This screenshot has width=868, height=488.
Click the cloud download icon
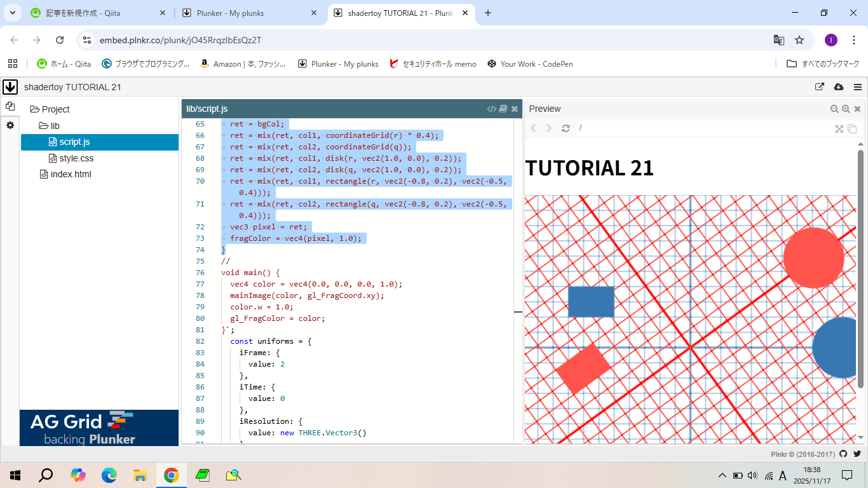coord(838,87)
